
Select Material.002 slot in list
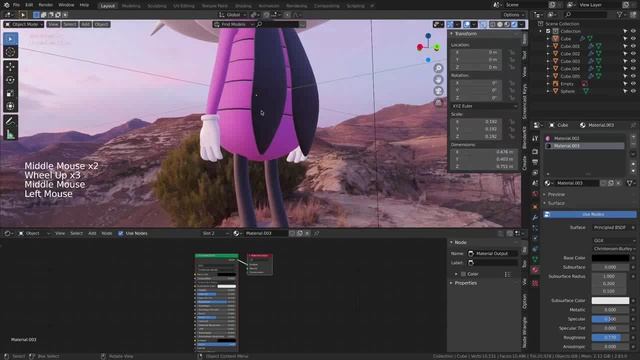pos(584,138)
